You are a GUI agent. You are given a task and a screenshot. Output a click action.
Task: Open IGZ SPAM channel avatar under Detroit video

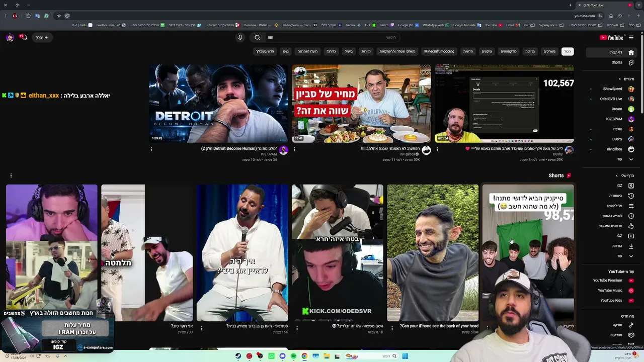[x=283, y=150]
